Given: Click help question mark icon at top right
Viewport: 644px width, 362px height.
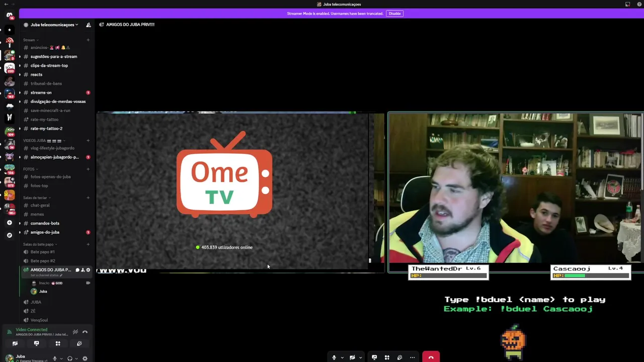Looking at the screenshot, I should 639,4.
